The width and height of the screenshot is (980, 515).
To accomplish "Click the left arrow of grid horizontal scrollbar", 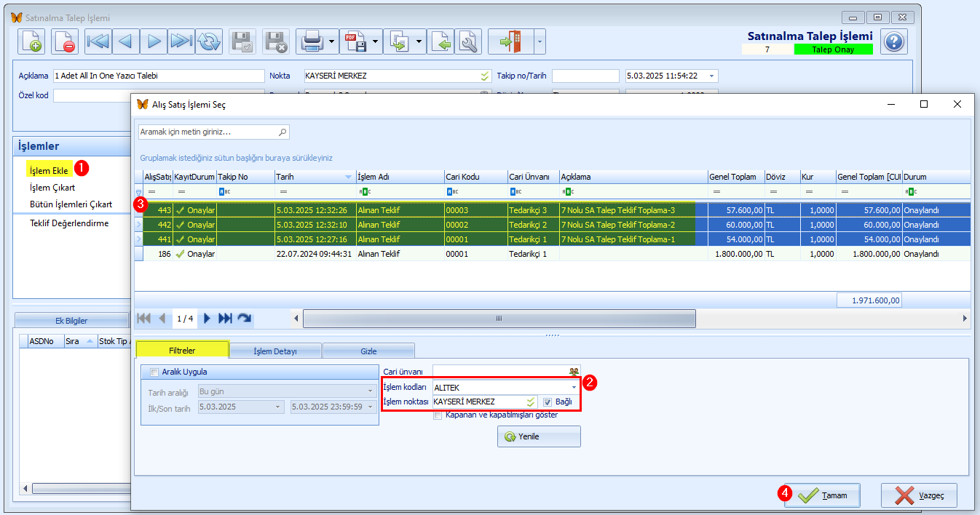I will pos(296,319).
